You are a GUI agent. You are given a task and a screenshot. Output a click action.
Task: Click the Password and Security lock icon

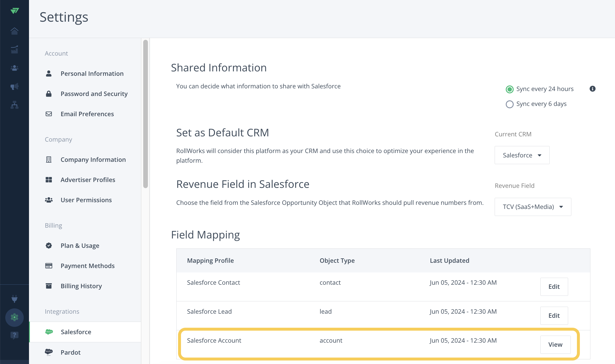pos(49,94)
